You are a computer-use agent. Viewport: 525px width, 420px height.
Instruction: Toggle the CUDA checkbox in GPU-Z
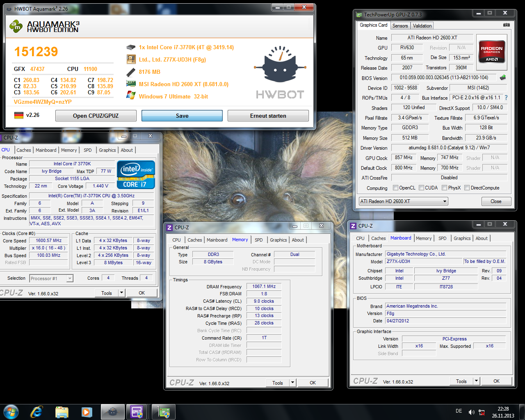(x=421, y=188)
